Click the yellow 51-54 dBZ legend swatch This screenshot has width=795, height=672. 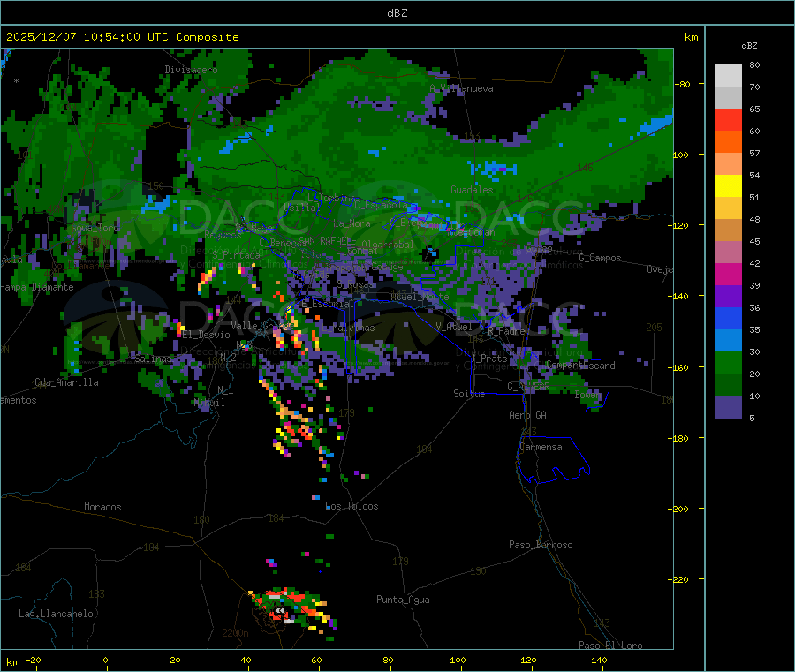tap(728, 186)
